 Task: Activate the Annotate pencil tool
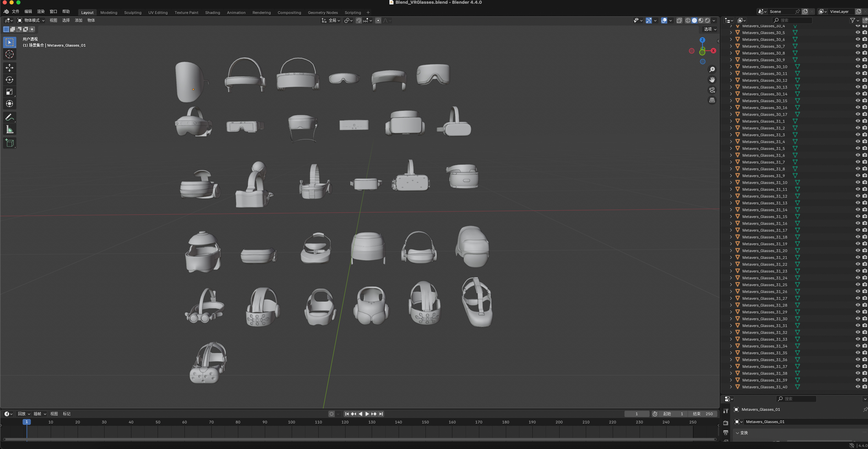(10, 118)
